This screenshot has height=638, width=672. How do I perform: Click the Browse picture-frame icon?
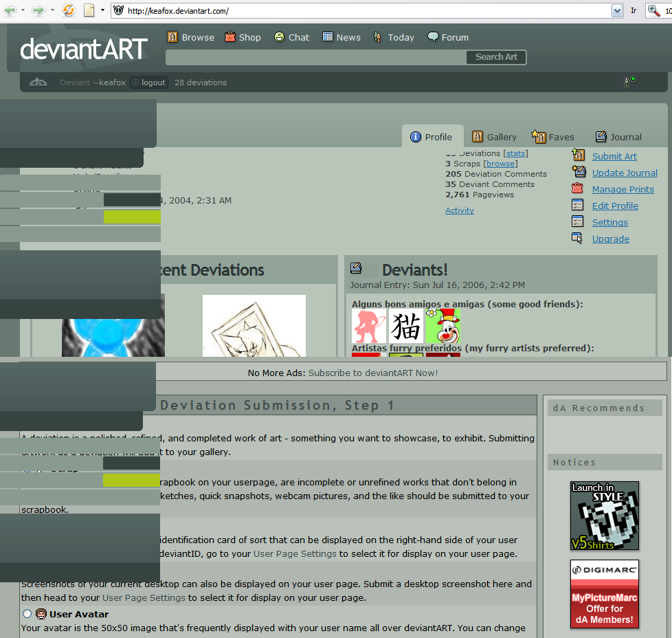(x=172, y=37)
